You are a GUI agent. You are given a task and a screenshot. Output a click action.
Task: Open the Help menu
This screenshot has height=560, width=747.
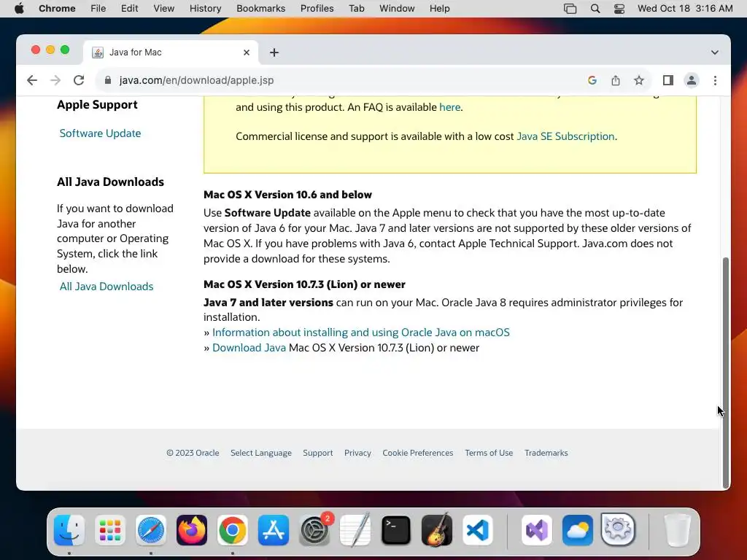tap(439, 9)
